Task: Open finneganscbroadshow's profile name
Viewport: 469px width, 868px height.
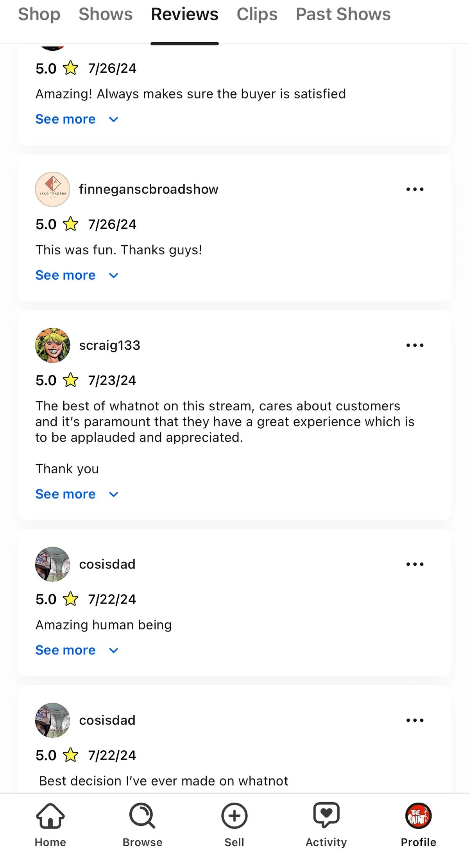Action: 149,189
